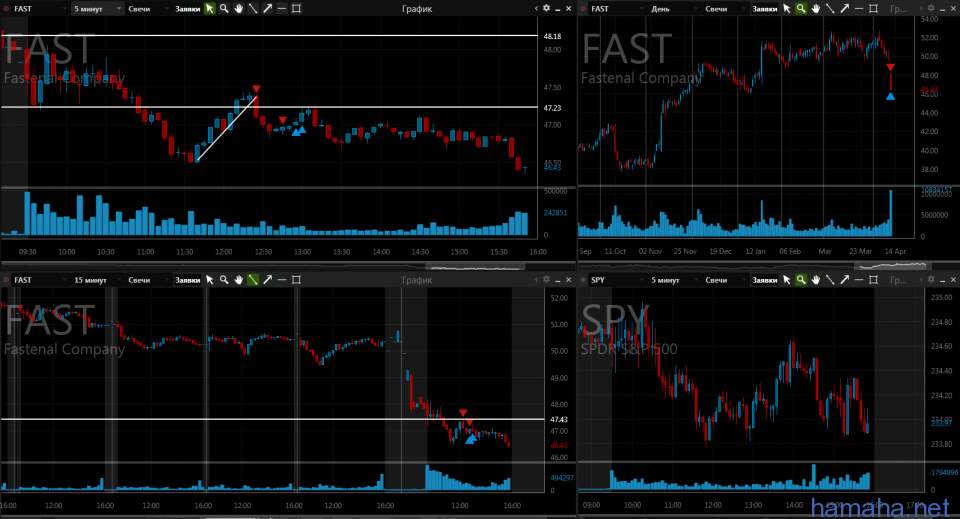Toggle Заявки in the FAST 5 минут chart
Screen dimensions: 960x519
pyautogui.click(x=187, y=9)
